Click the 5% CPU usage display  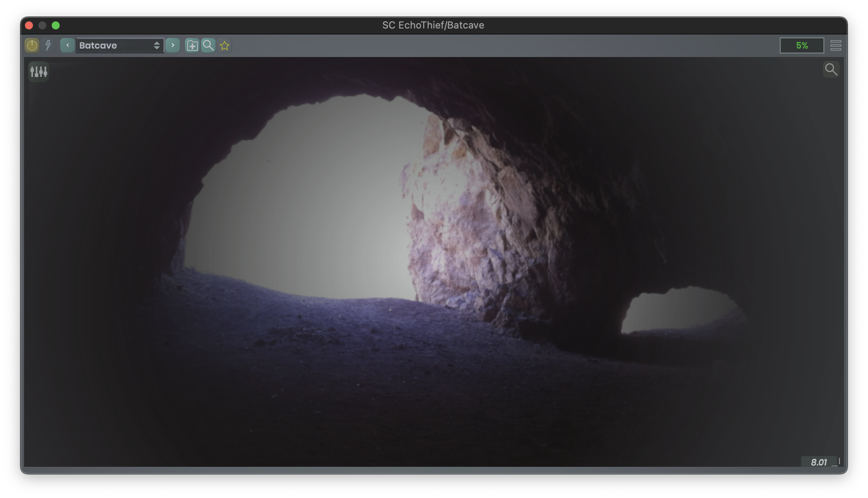801,45
